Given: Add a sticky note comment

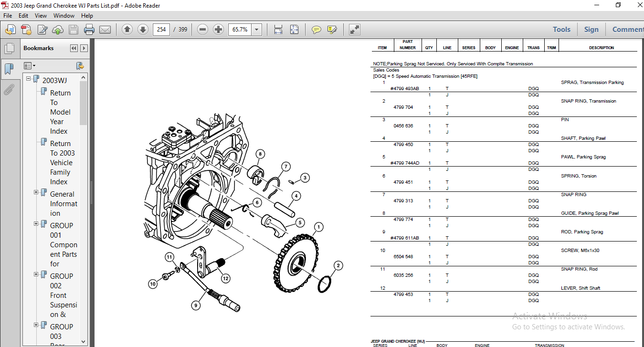Looking at the screenshot, I should pyautogui.click(x=316, y=30).
